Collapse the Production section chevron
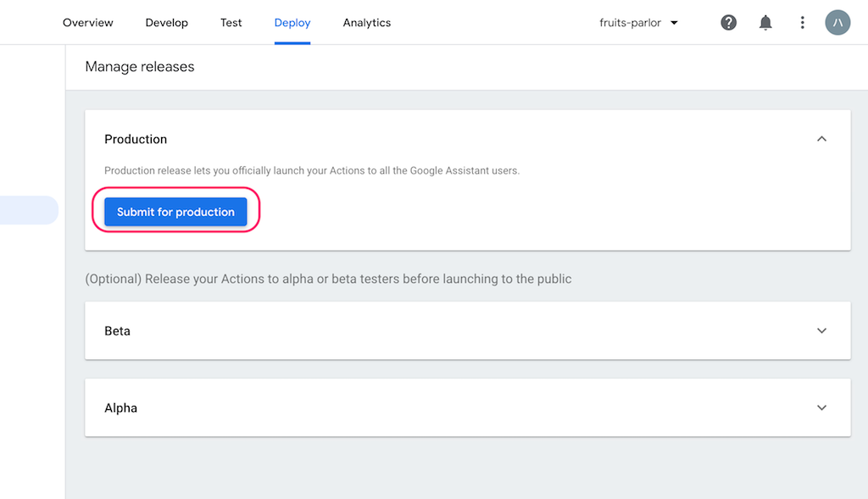 click(x=821, y=139)
